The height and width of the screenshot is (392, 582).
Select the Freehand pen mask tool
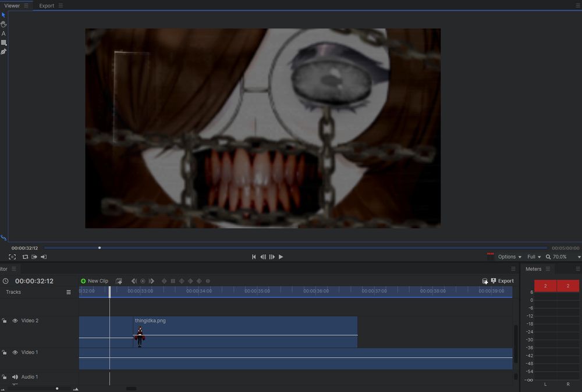pyautogui.click(x=3, y=52)
